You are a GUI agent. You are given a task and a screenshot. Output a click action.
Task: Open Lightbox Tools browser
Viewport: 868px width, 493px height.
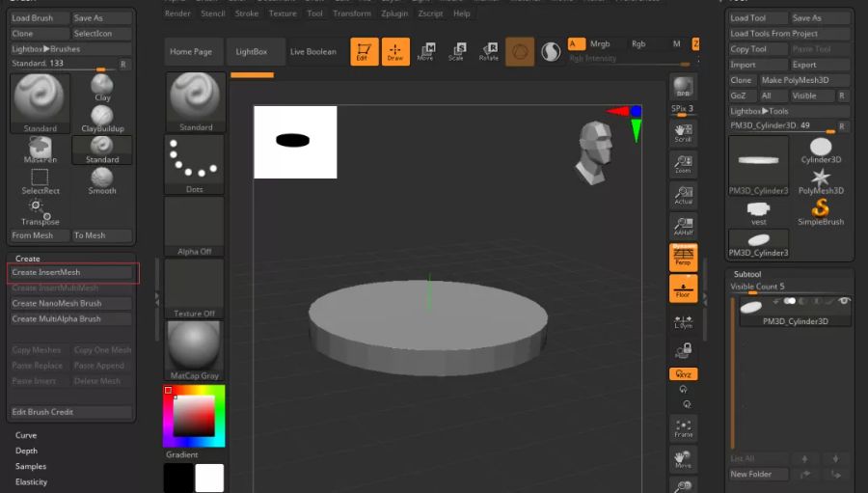point(789,111)
